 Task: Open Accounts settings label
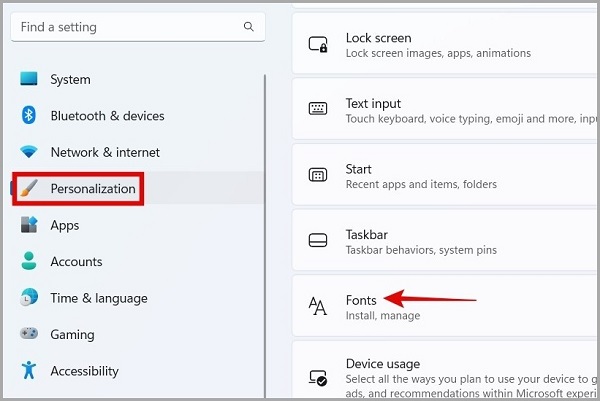click(x=76, y=261)
